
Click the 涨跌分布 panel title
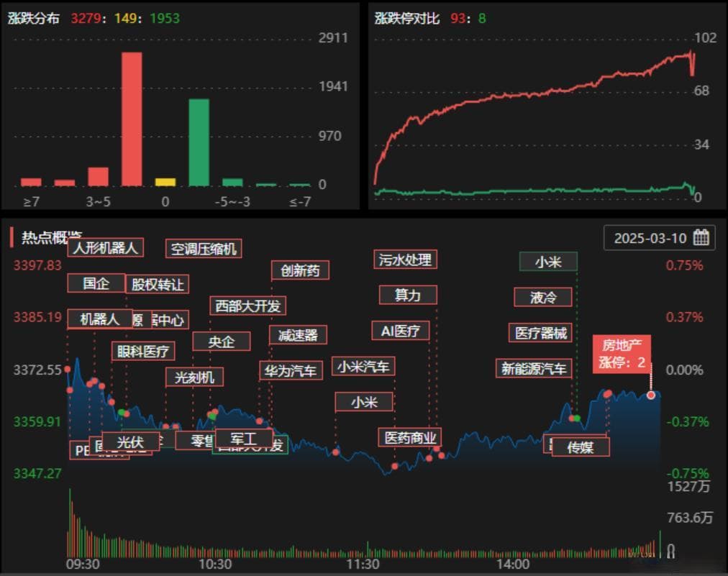[34, 18]
